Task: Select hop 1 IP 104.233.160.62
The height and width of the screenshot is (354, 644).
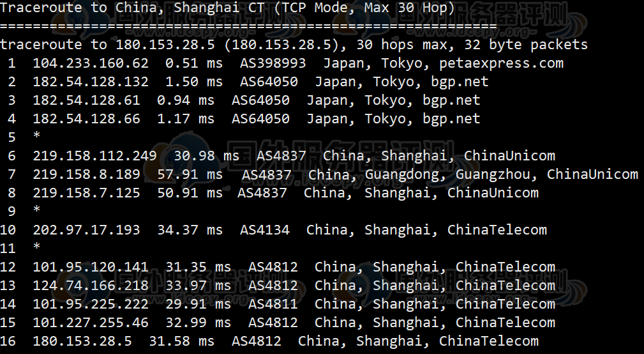Action: (91, 63)
